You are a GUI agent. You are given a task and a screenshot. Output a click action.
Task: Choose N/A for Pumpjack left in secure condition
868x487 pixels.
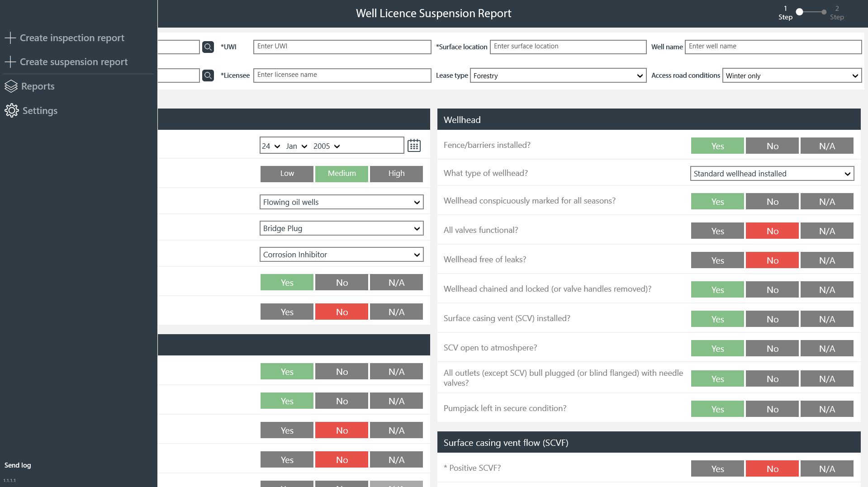coord(826,409)
